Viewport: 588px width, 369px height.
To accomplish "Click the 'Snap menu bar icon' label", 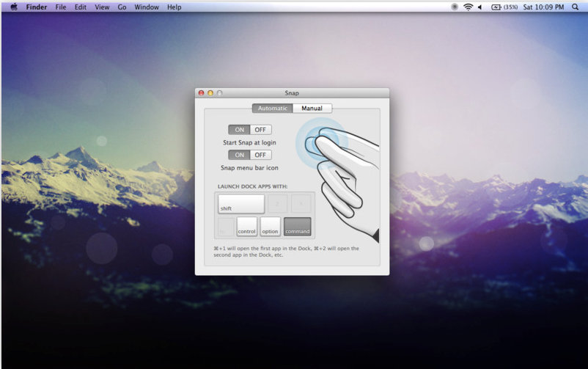I will (x=249, y=168).
